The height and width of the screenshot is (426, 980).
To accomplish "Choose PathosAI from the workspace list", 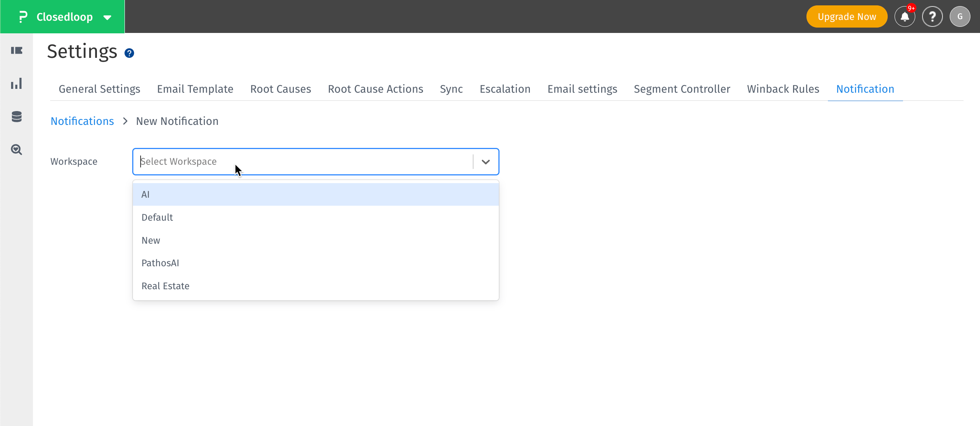I will (x=160, y=263).
